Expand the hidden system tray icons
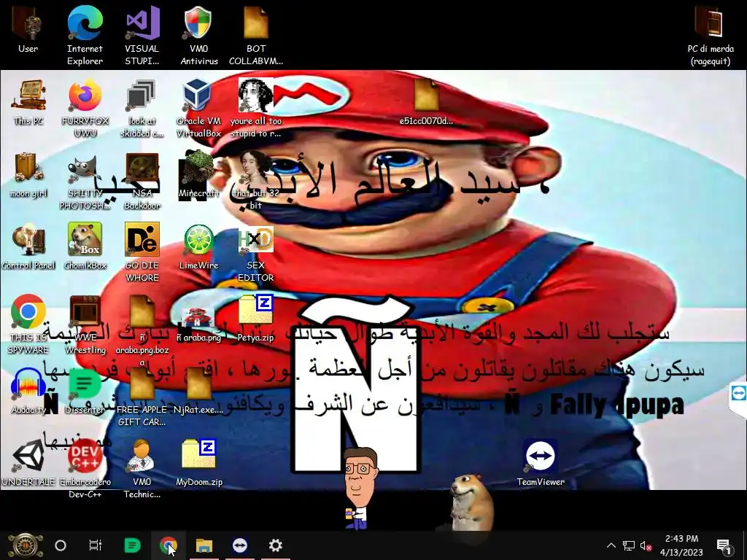This screenshot has height=560, width=747. (611, 545)
